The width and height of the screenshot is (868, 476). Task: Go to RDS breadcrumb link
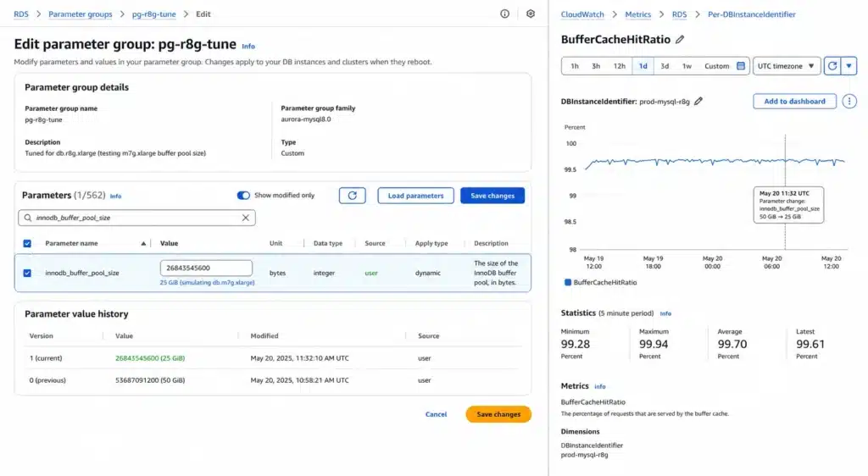coord(21,14)
